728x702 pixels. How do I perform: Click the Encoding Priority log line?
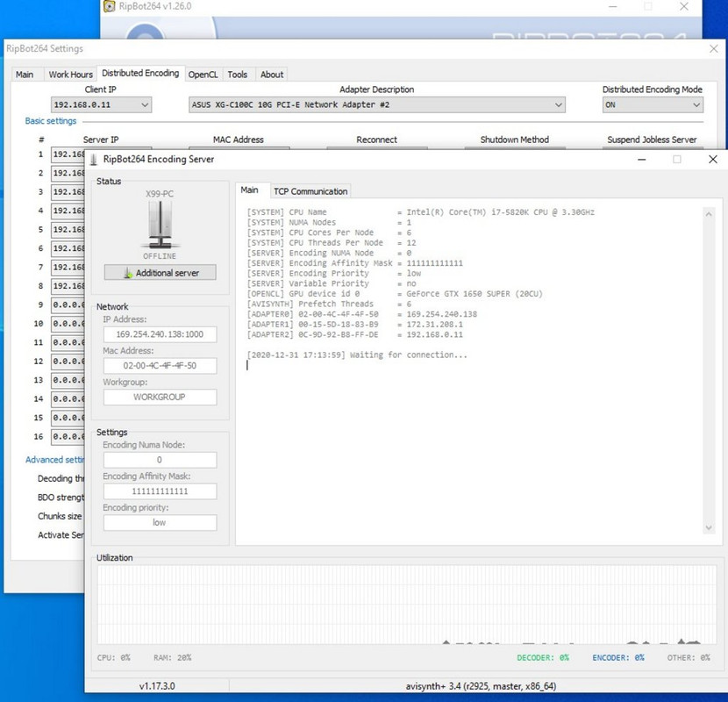(x=334, y=273)
